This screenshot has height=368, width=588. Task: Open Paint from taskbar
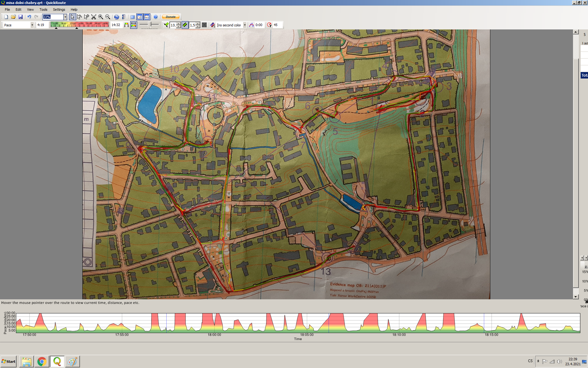(73, 362)
